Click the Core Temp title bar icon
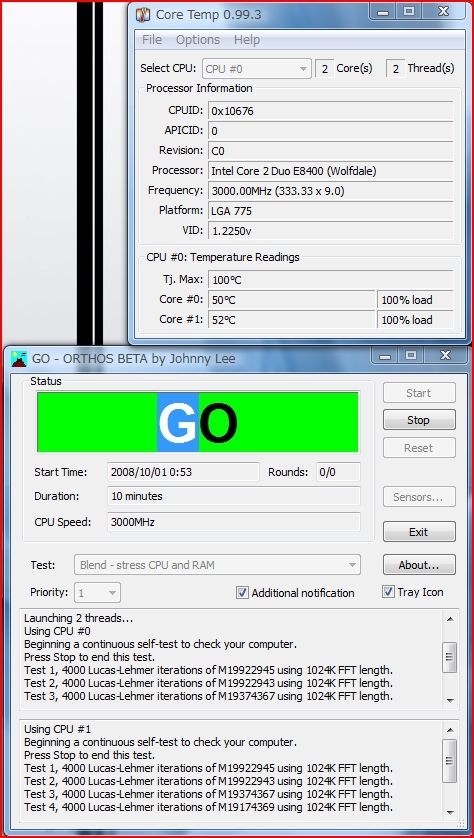The image size is (474, 838). (x=143, y=14)
